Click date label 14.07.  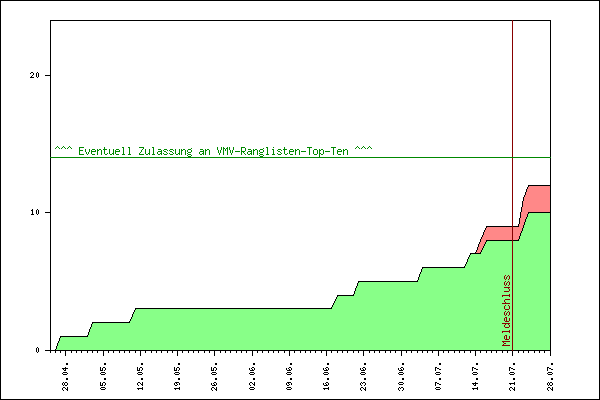tap(476, 377)
